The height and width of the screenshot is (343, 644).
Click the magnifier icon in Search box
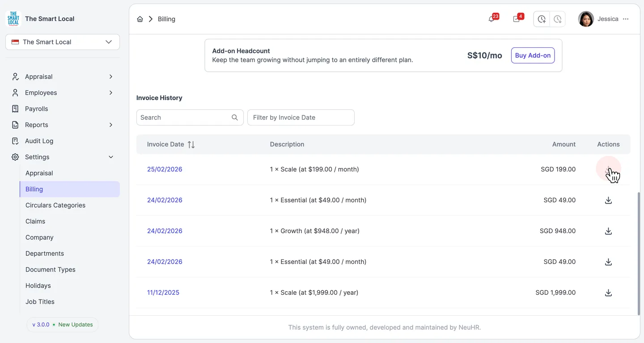pyautogui.click(x=235, y=117)
